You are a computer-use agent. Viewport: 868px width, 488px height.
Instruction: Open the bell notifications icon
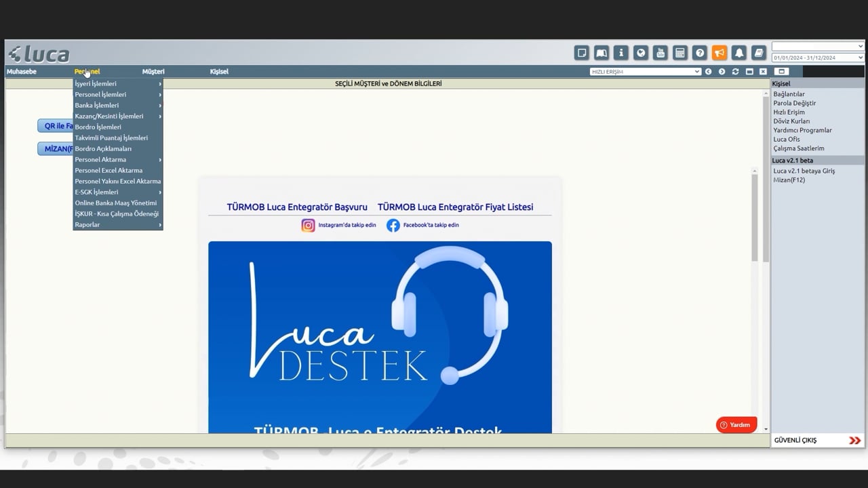tap(739, 53)
